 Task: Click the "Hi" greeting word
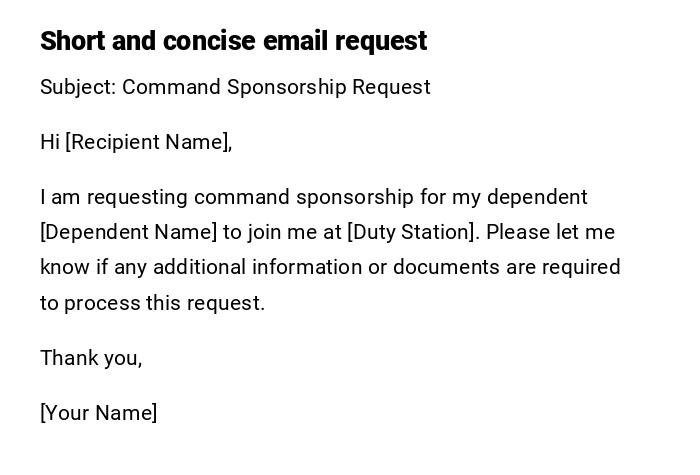coord(50,143)
